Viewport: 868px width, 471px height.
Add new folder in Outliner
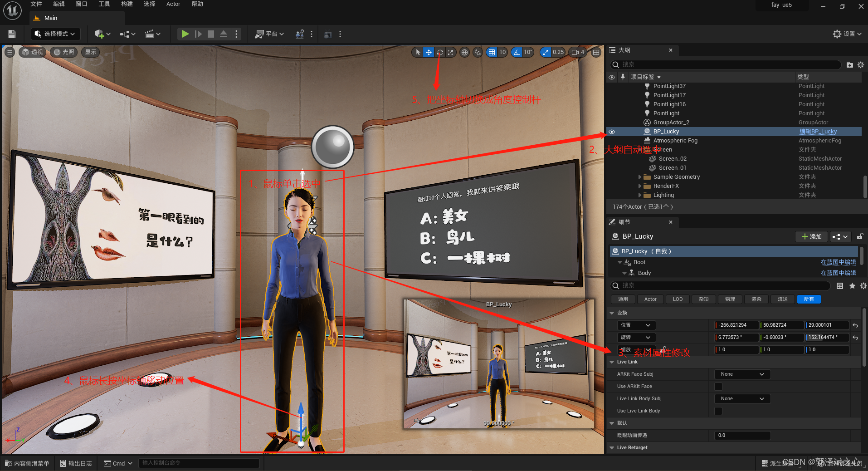(850, 65)
